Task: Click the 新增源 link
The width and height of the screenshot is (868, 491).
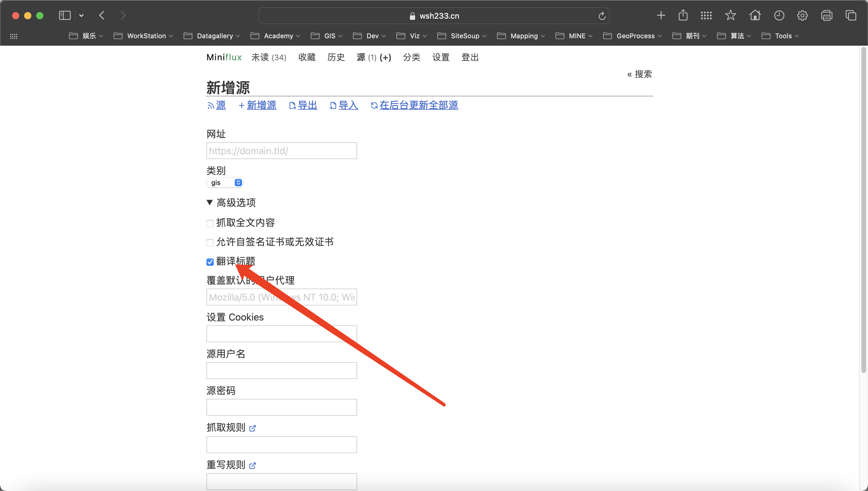Action: click(257, 105)
